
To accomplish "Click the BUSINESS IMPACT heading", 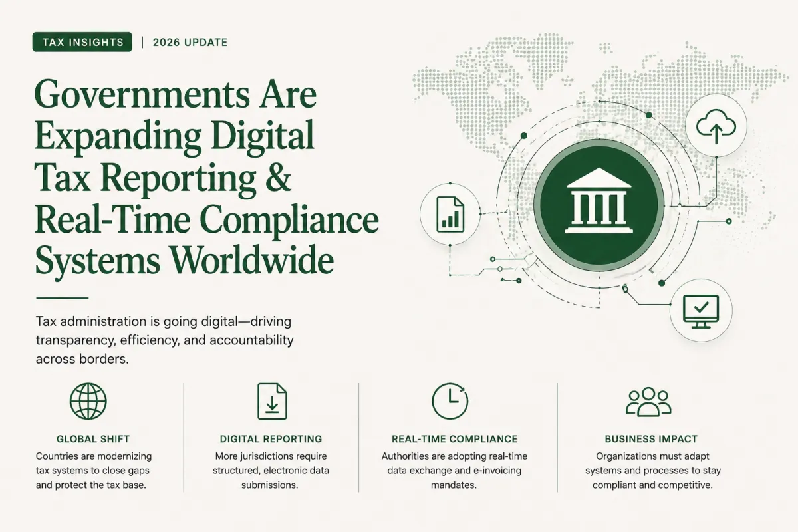I will tap(651, 439).
